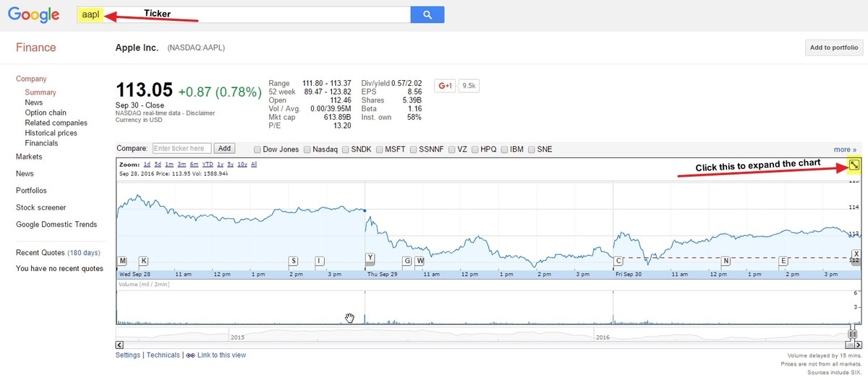
Task: Open the Company section in sidebar
Action: [31, 79]
